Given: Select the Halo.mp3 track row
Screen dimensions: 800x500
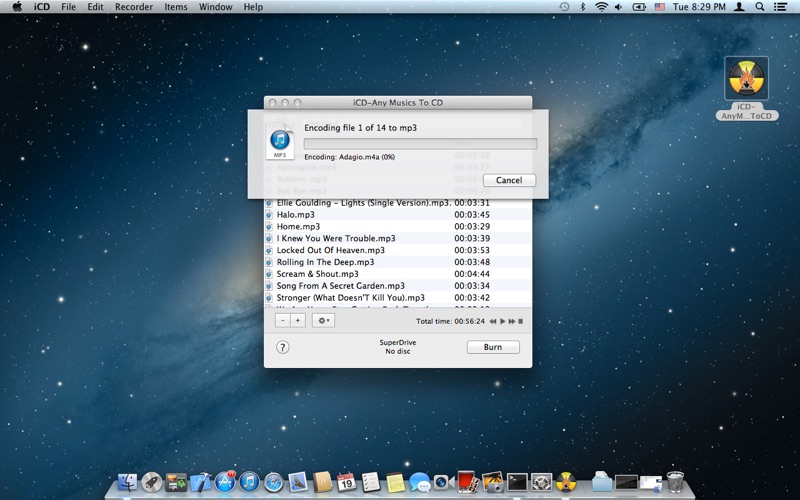Looking at the screenshot, I should (398, 215).
